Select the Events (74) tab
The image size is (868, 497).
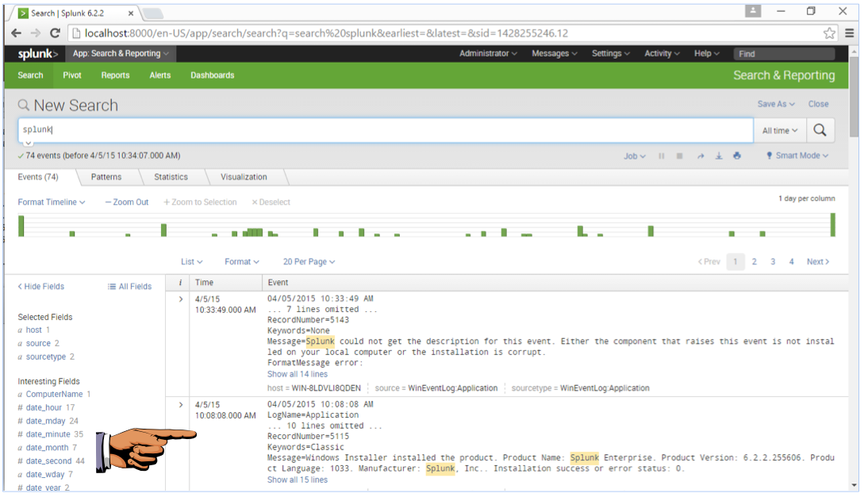pos(37,177)
